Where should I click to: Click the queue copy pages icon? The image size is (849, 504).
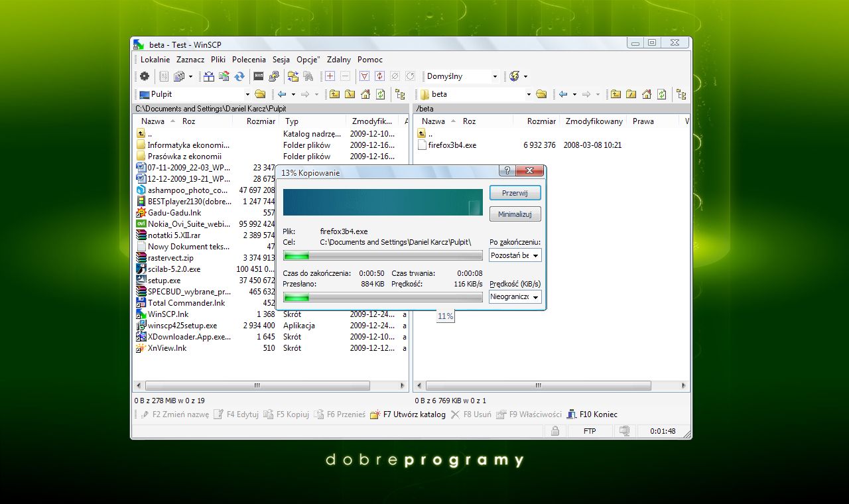(178, 76)
